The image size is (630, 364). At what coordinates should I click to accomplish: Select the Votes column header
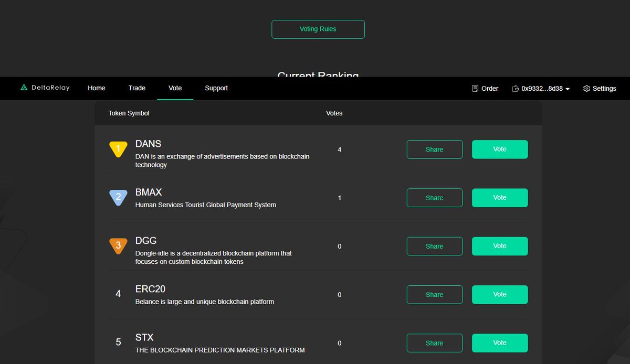click(334, 113)
